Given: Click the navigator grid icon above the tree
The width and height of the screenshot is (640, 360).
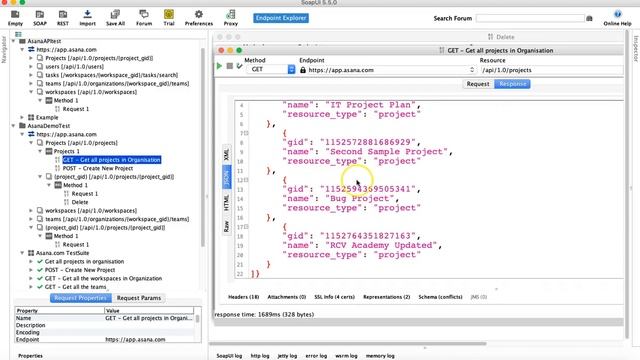Looking at the screenshot, I should 18,34.
